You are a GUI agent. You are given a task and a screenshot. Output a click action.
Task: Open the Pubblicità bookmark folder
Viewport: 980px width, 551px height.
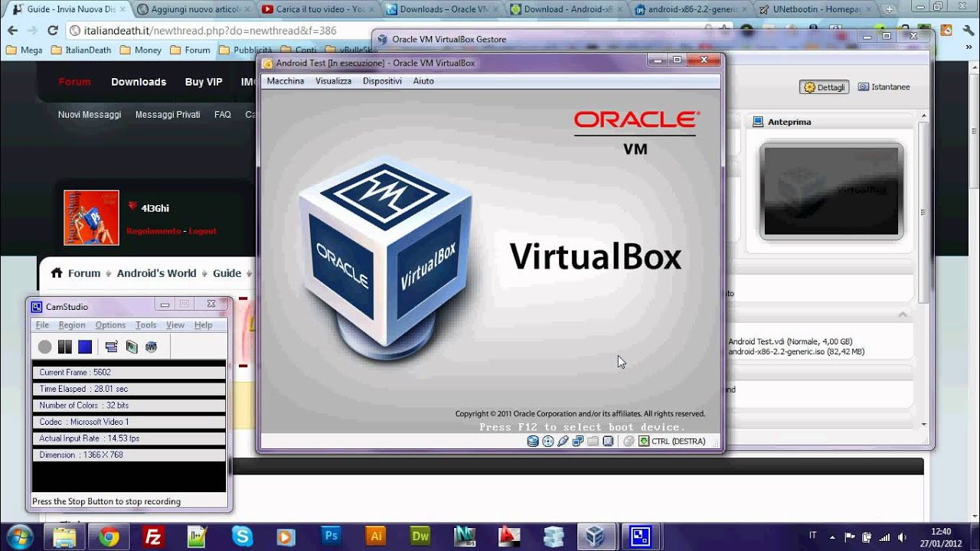(x=246, y=50)
